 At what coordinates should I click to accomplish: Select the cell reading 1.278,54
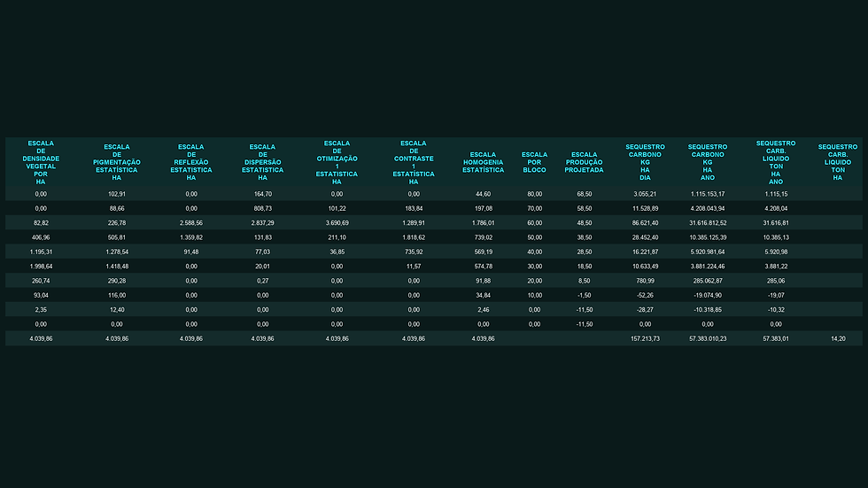[117, 252]
